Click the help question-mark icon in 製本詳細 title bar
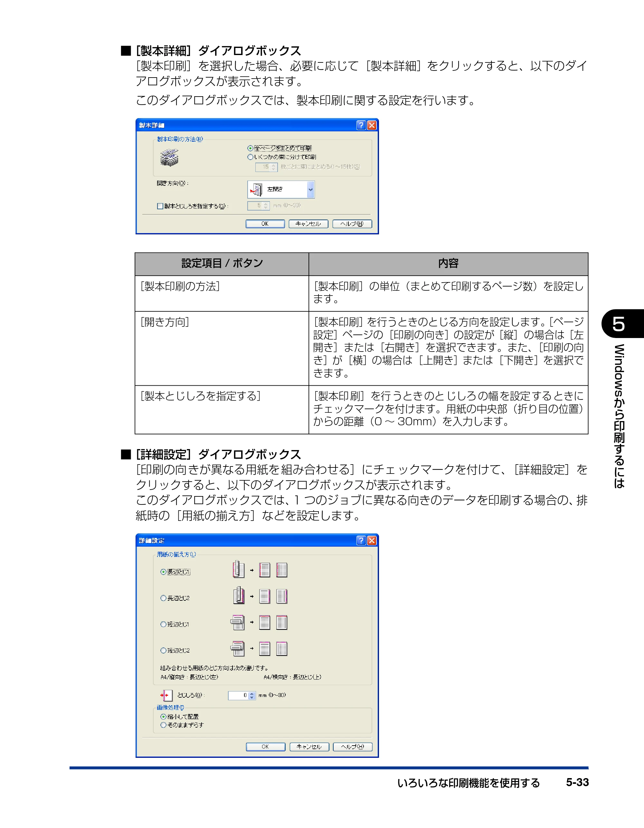The image size is (644, 828). click(361, 125)
